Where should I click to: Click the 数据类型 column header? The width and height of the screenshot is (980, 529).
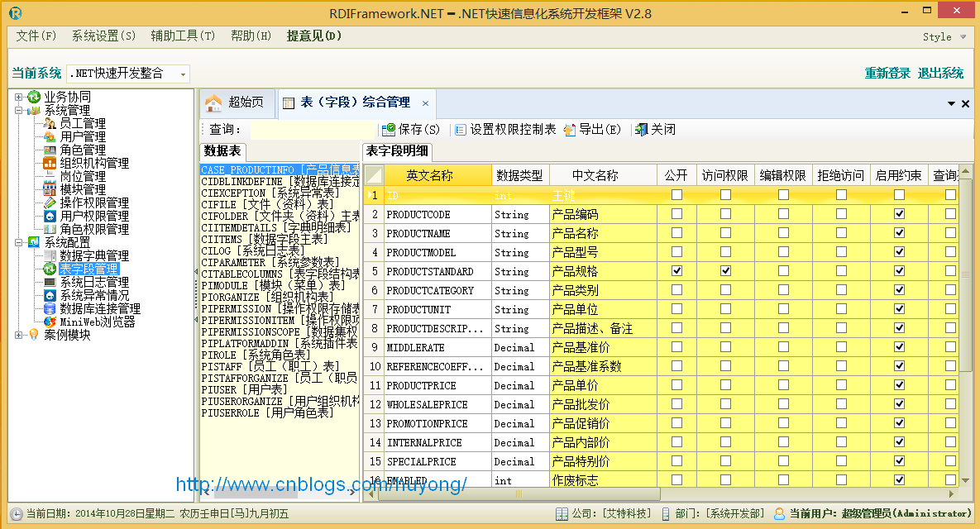click(520, 175)
